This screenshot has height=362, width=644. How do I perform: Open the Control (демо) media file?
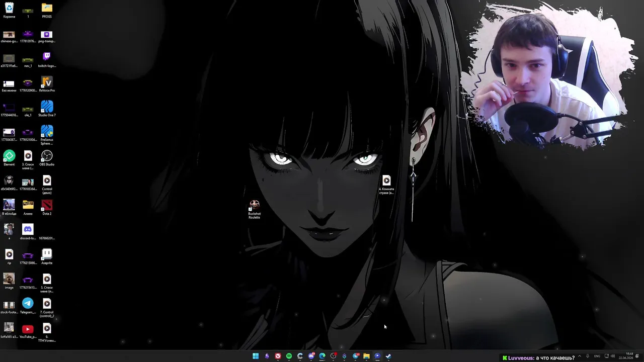(x=47, y=185)
